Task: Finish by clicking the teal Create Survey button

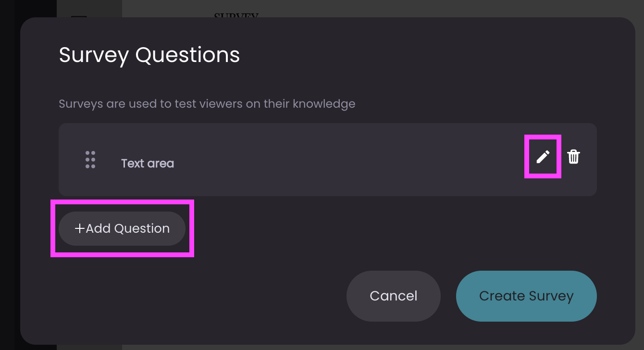Action: (x=526, y=296)
